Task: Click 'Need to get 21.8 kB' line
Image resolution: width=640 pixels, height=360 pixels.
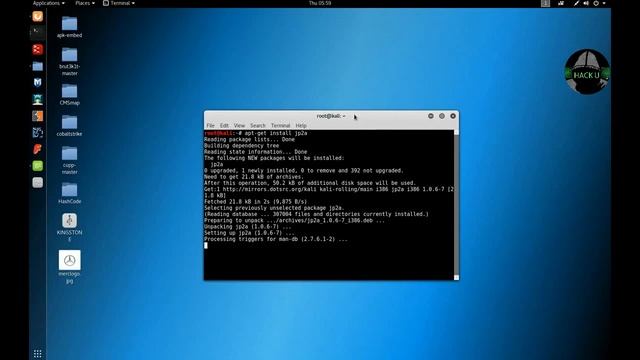Action: (x=254, y=177)
